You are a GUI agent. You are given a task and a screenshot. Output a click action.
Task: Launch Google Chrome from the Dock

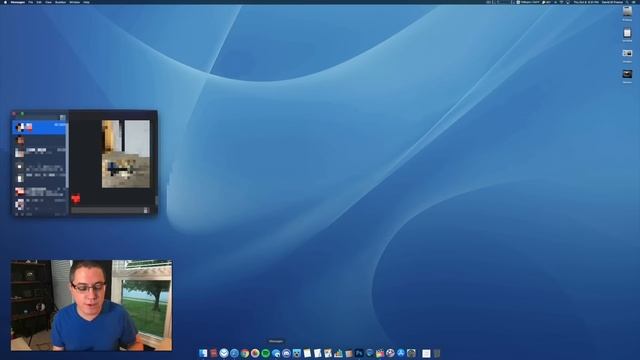tap(244, 353)
